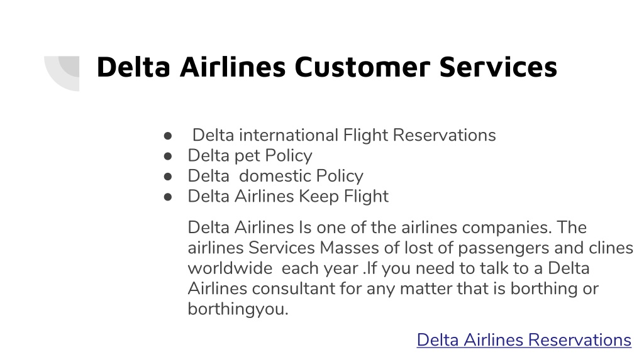644x362 pixels.
Task: Click the Delta domestic Policy bullet text
Action: click(275, 176)
